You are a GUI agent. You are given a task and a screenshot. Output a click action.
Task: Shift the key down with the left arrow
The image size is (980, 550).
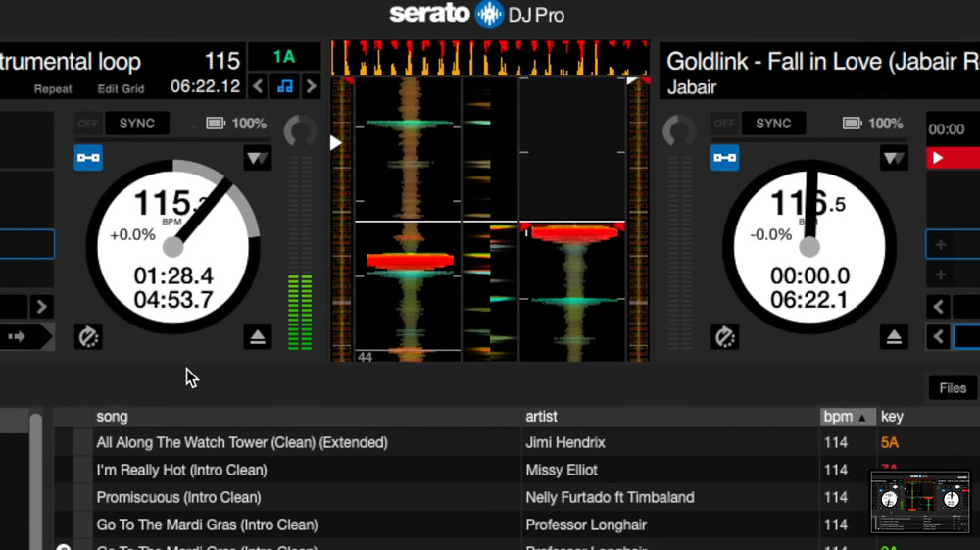(x=258, y=86)
